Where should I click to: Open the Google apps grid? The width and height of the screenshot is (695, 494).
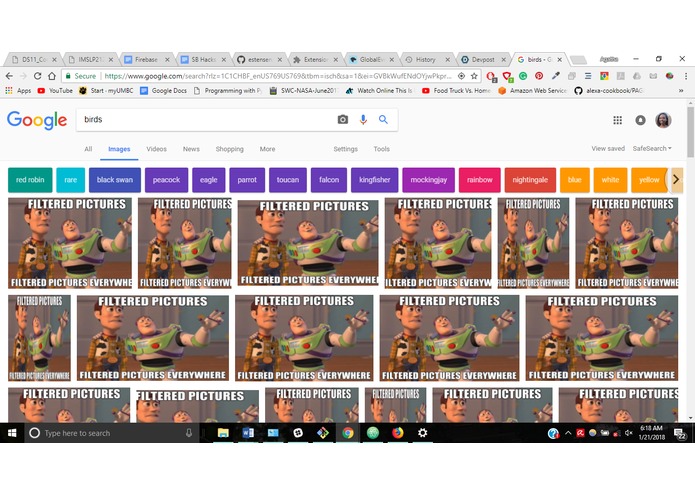(617, 120)
